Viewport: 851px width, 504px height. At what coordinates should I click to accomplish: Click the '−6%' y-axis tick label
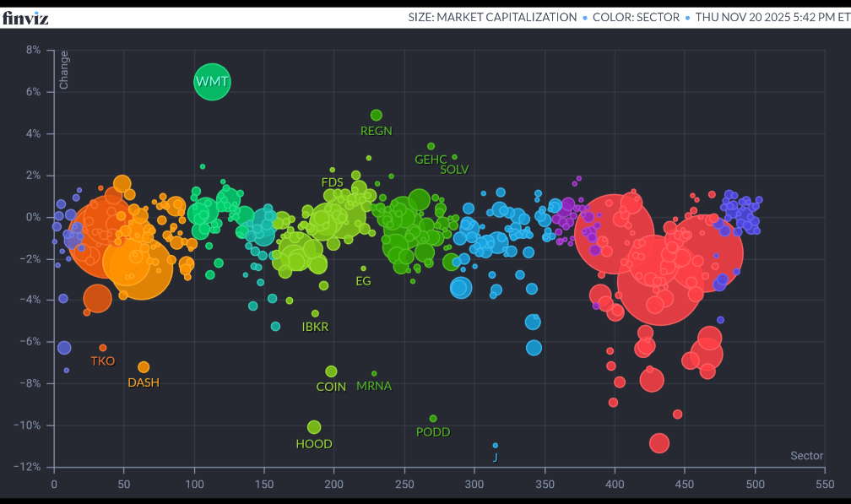coord(30,341)
